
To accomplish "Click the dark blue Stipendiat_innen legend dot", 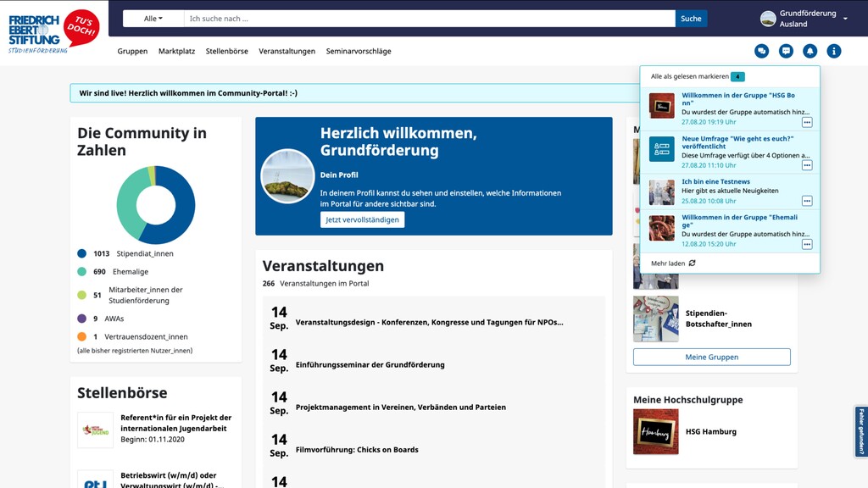I will pyautogui.click(x=82, y=253).
